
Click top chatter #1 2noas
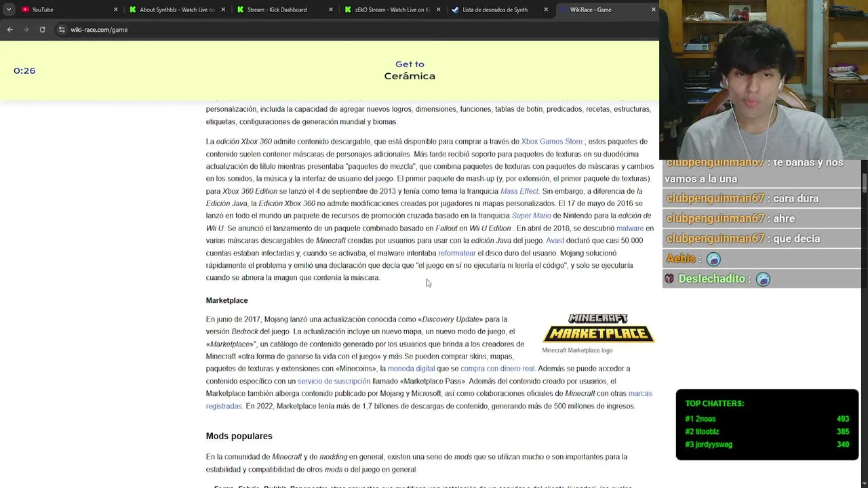pyautogui.click(x=767, y=419)
